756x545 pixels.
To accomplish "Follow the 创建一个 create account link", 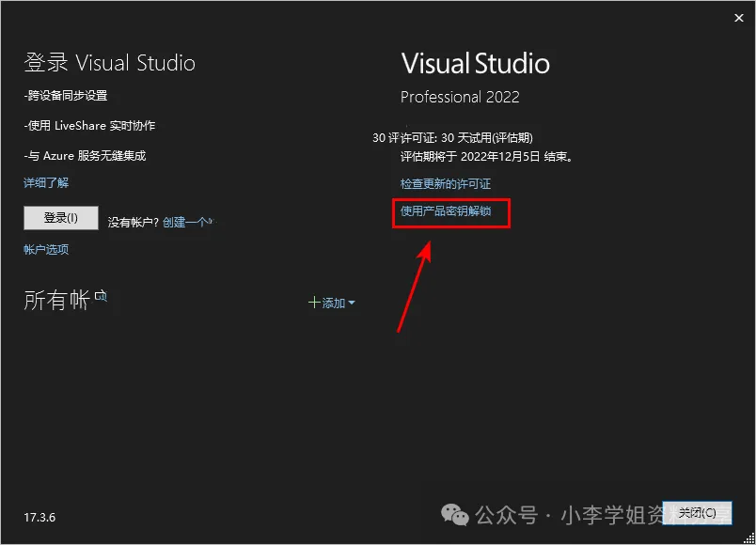I will [x=185, y=222].
